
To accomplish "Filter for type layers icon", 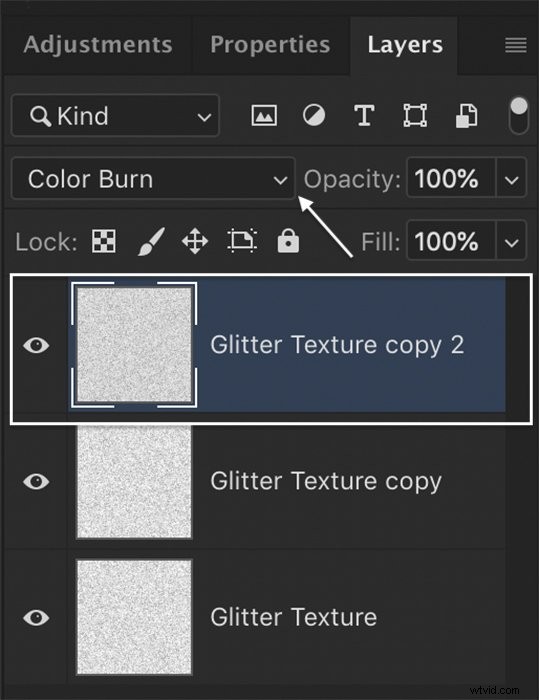I will click(x=364, y=116).
